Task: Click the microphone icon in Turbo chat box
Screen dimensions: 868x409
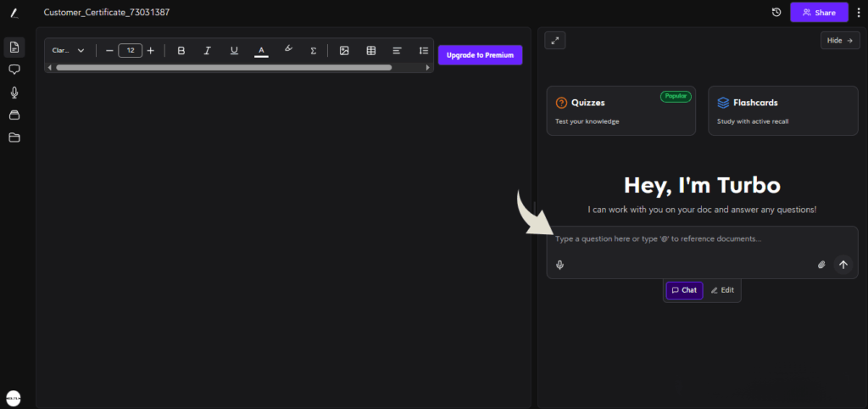Action: pyautogui.click(x=560, y=265)
